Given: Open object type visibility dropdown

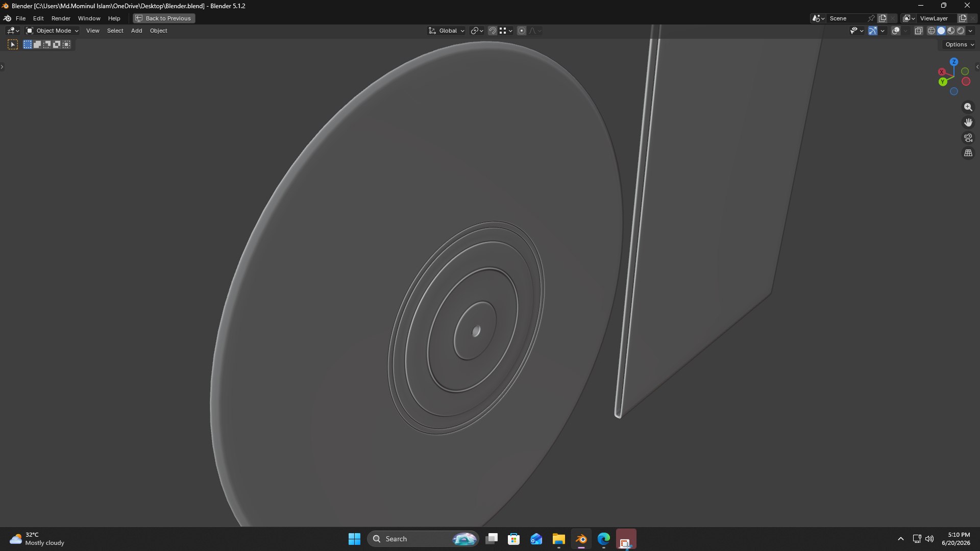Looking at the screenshot, I should pos(856,31).
